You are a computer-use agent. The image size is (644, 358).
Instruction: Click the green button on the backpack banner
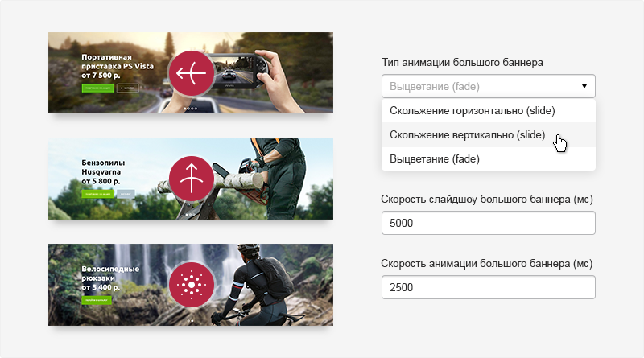[97, 300]
